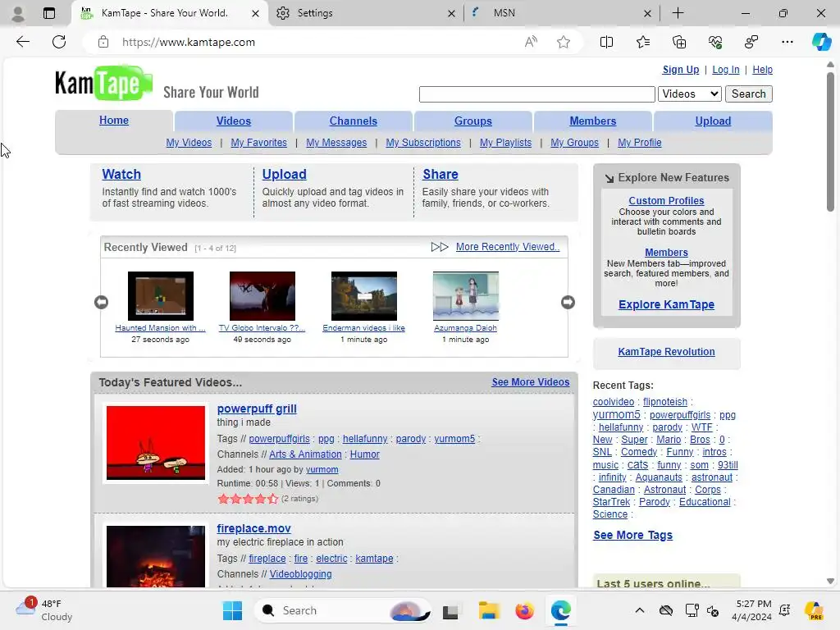This screenshot has width=840, height=630.
Task: Click the yurmom5 recent tag
Action: pos(616,414)
